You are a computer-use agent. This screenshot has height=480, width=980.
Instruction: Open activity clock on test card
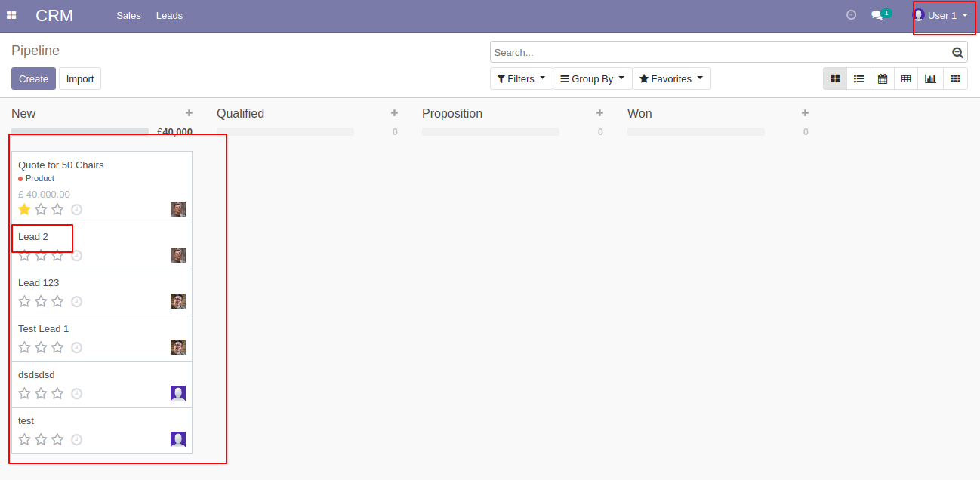pos(76,439)
